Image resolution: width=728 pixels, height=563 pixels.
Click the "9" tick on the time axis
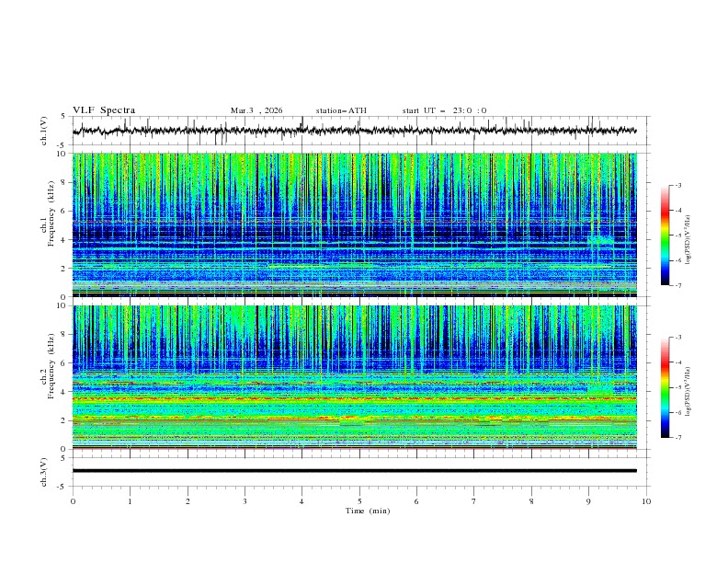(588, 501)
